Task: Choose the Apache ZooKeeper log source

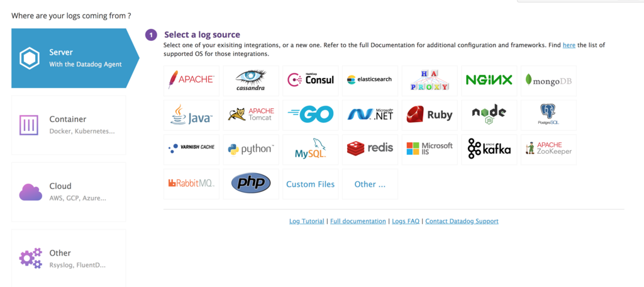Action: pos(548,150)
